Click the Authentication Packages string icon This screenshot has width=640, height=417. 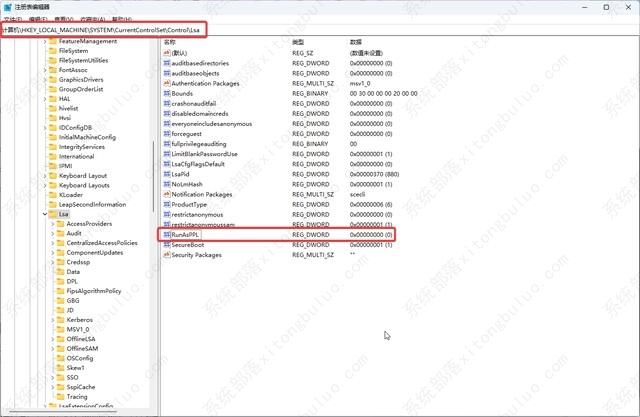[167, 83]
